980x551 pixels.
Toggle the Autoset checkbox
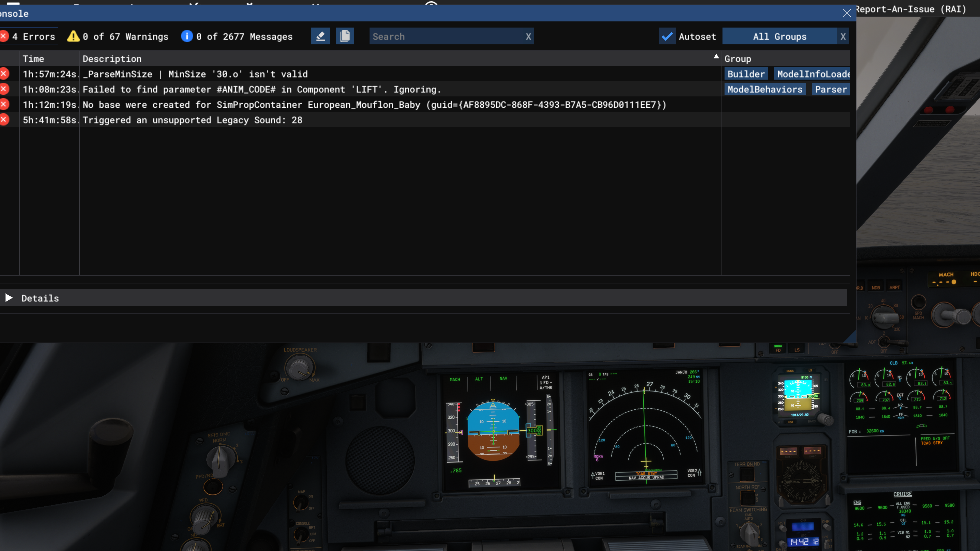coord(667,36)
